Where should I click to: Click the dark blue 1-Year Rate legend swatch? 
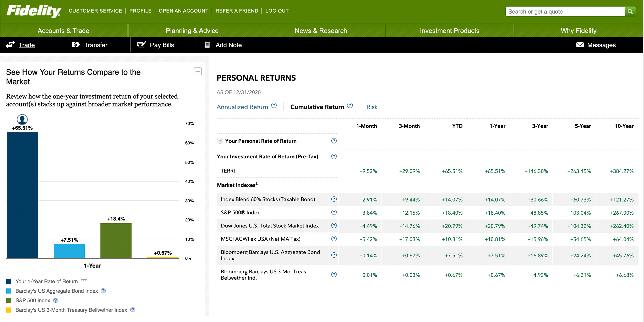[9, 281]
